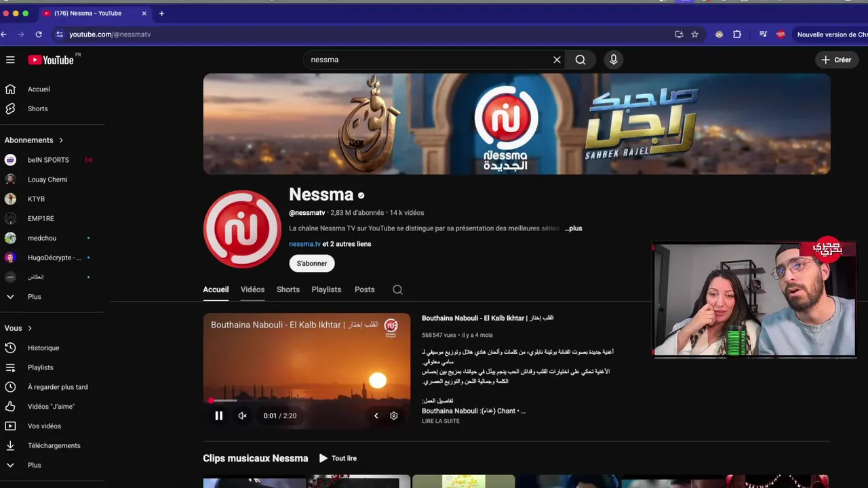Open the Accueil home icon in sidebar
868x488 pixels.
click(x=10, y=89)
